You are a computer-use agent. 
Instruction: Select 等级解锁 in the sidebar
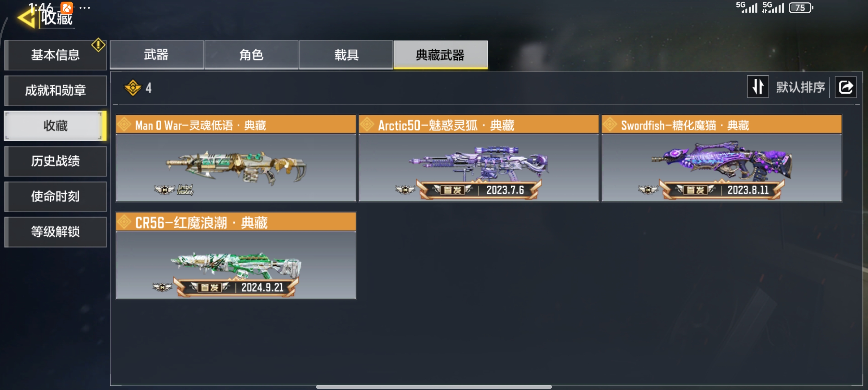coord(56,232)
